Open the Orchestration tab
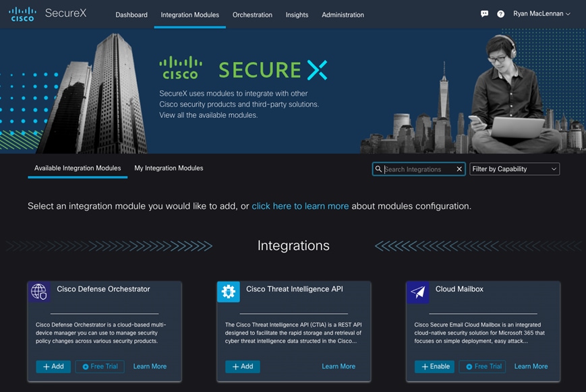 point(252,15)
